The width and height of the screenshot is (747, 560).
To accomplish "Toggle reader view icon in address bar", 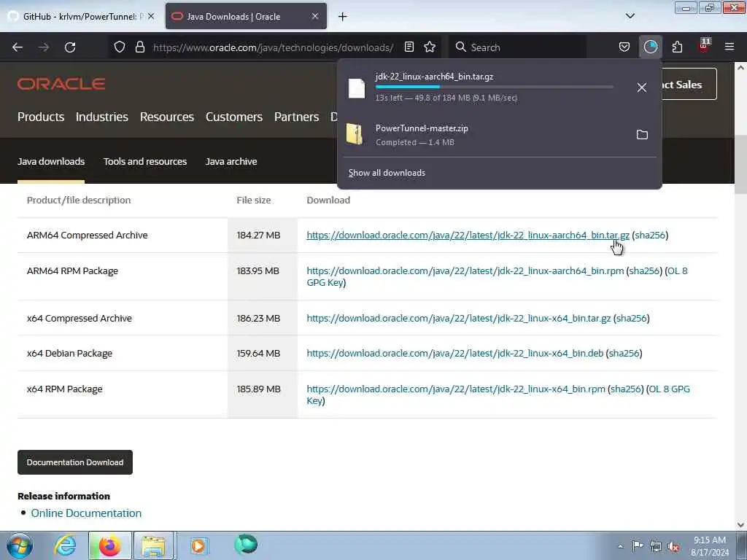I will [x=409, y=47].
